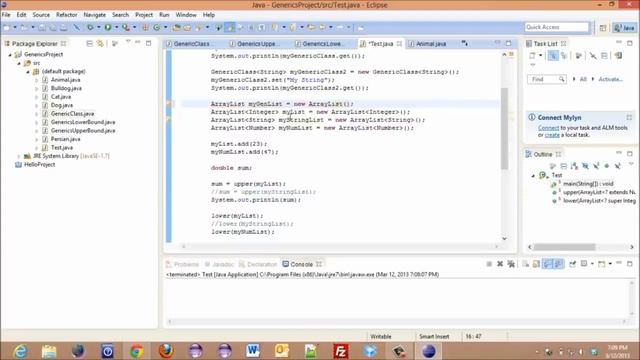Click the Open Type folder icon
Viewport: 640px width, 360px height.
coord(176,27)
